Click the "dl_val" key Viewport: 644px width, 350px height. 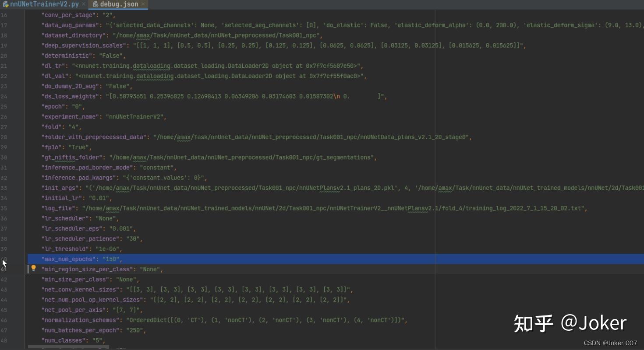click(x=55, y=76)
